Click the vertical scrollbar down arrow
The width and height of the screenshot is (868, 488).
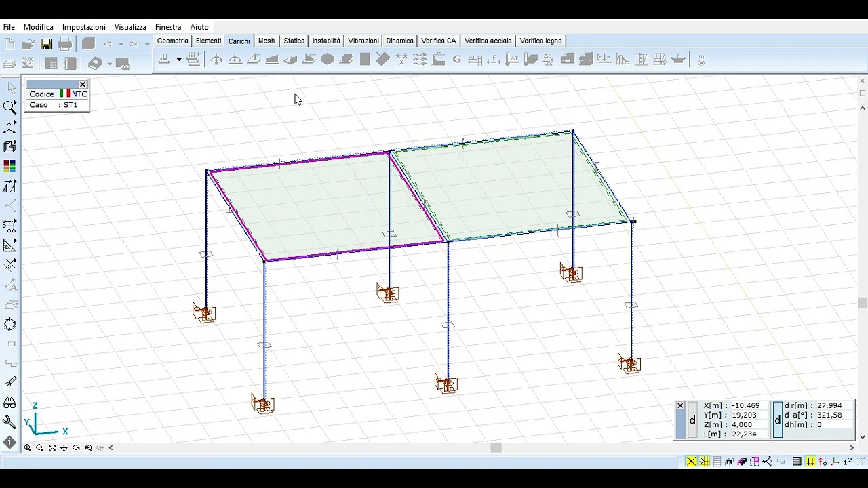[x=863, y=437]
